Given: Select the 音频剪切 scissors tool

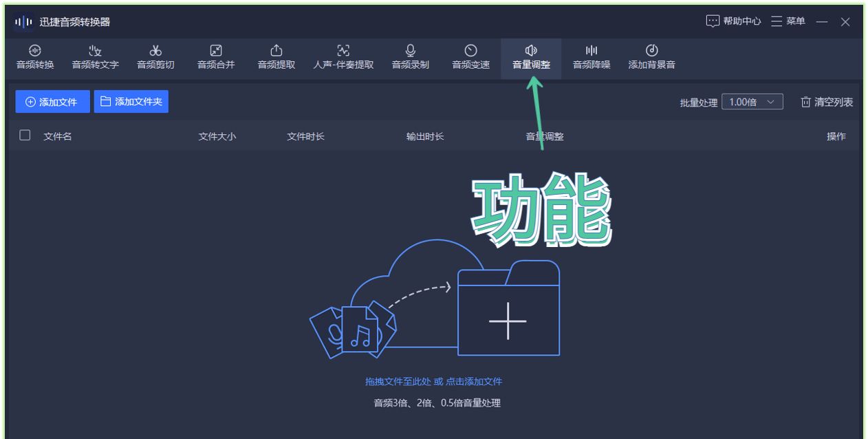Looking at the screenshot, I should (x=155, y=58).
